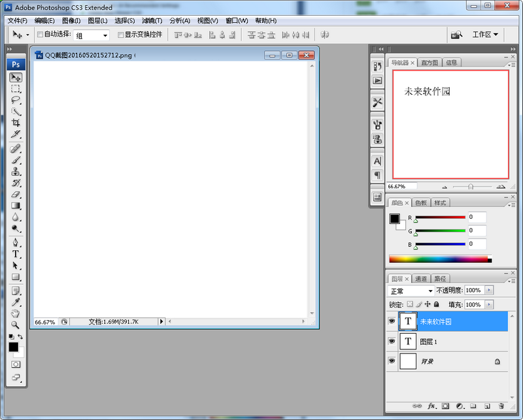The height and width of the screenshot is (420, 523).
Task: Open the 工作区 workspace dropdown
Action: [485, 35]
